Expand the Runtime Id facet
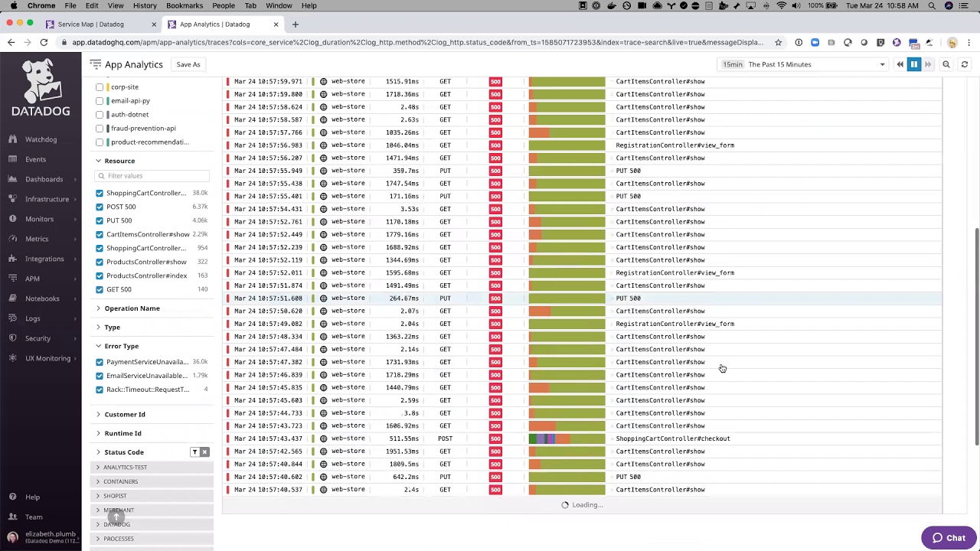This screenshot has width=980, height=551. 98,434
